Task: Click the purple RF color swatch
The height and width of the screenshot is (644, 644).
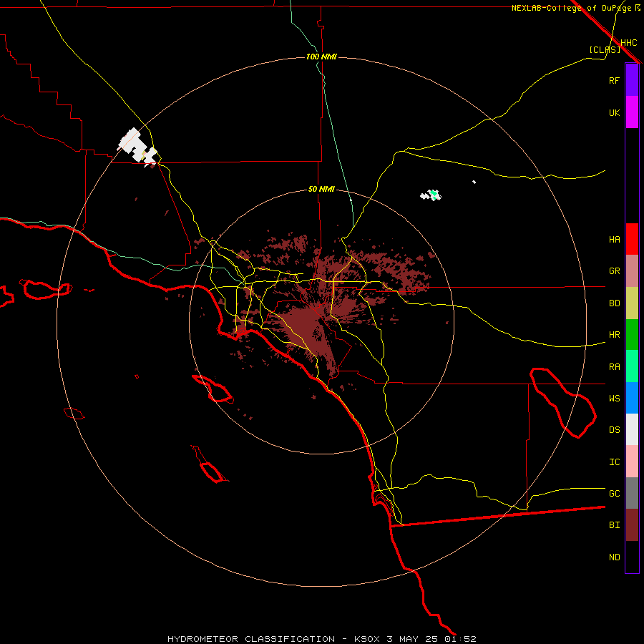Action: [632, 80]
